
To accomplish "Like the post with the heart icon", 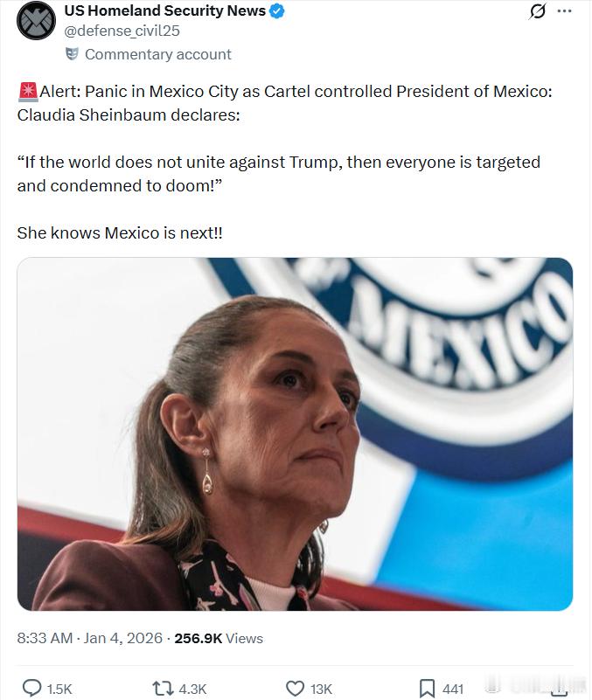I will click(x=295, y=689).
